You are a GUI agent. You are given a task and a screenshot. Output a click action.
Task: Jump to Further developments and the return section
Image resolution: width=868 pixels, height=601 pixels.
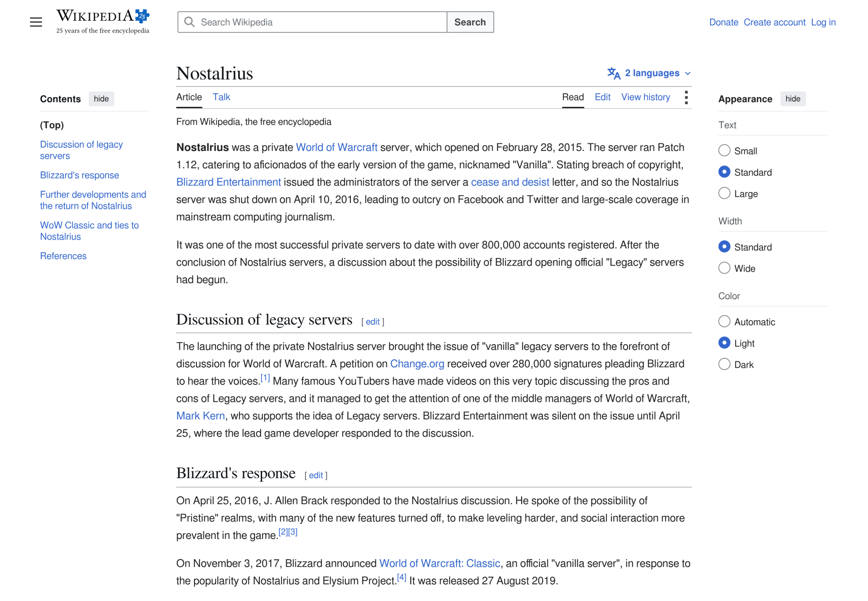[93, 200]
